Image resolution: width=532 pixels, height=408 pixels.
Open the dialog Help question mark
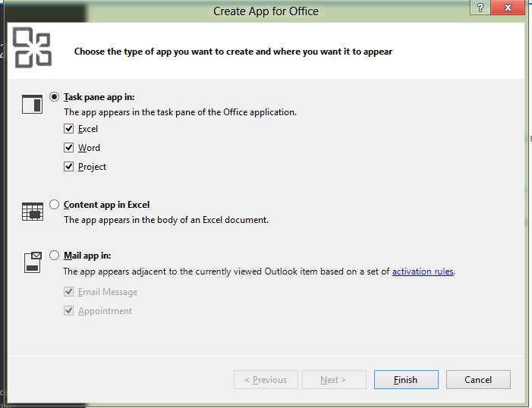click(480, 7)
